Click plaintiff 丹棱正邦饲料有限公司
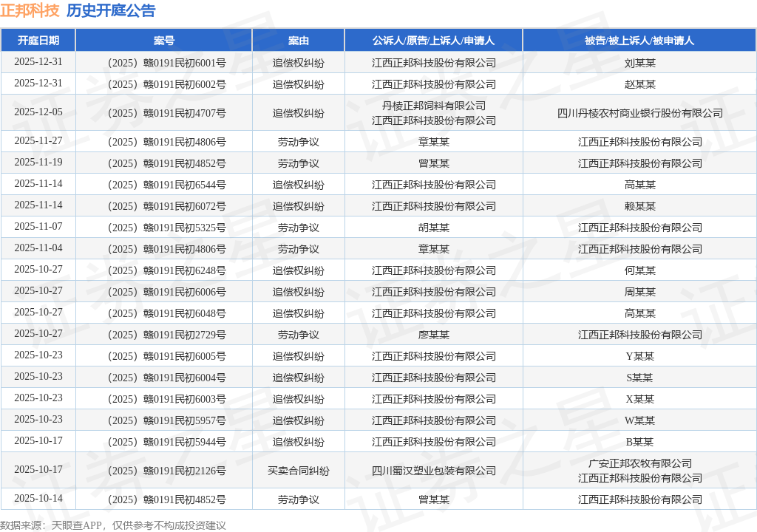This screenshot has height=532, width=757. click(x=433, y=106)
